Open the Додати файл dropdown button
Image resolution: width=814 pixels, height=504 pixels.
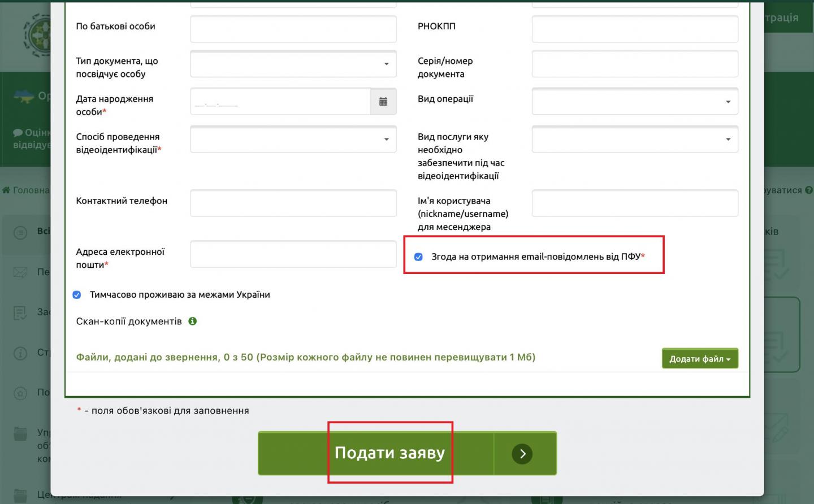click(x=699, y=359)
